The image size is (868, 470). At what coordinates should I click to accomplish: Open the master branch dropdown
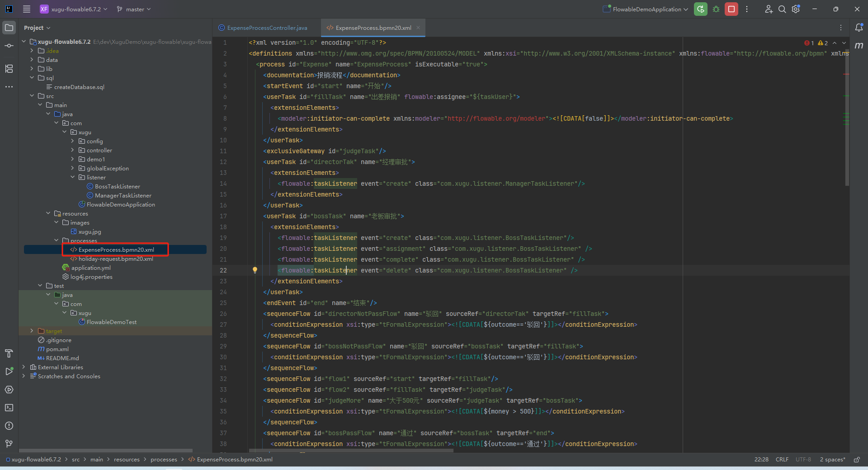click(134, 9)
